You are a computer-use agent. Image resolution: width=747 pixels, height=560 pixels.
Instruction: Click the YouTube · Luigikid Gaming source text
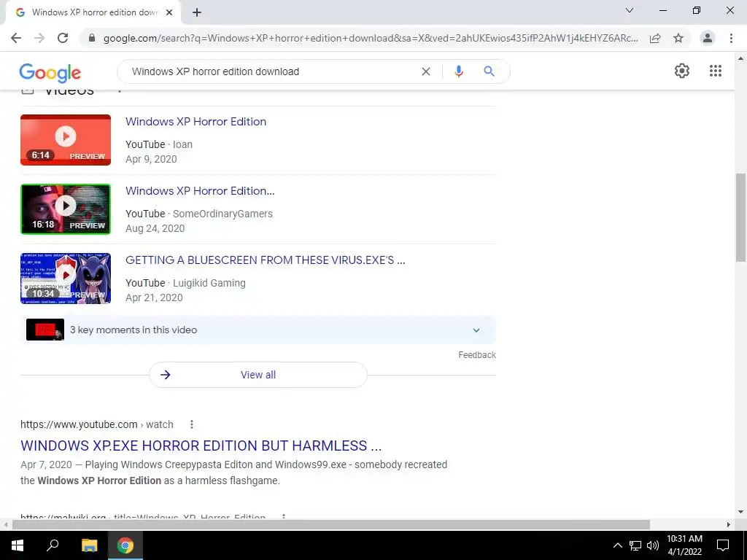pyautogui.click(x=186, y=283)
